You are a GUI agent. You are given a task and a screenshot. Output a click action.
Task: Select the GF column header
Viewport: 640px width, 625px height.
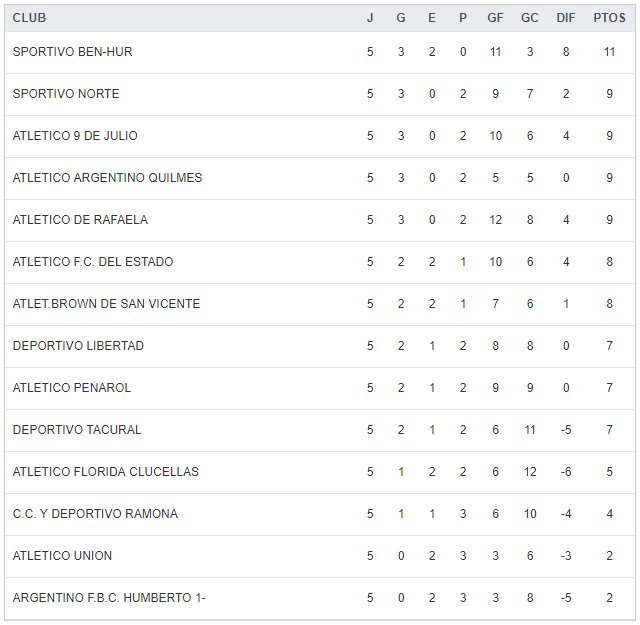(x=495, y=18)
